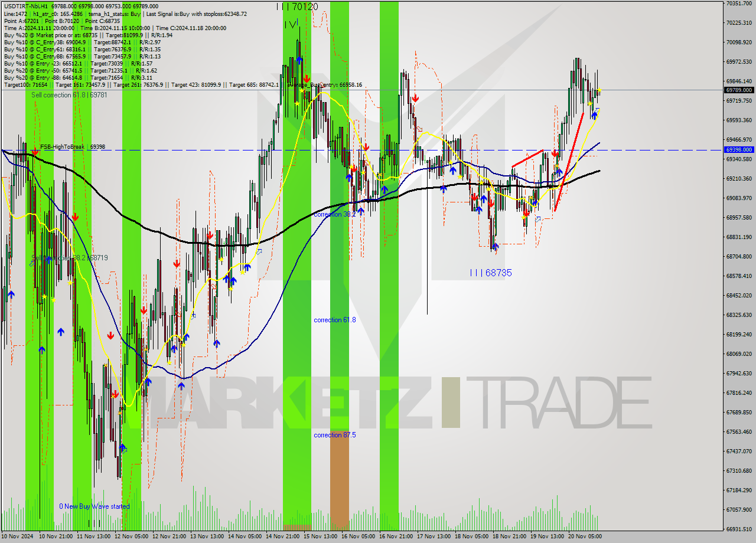Viewport: 756px width, 543px height.
Task: Click the '16 Nov 05:00' time label
Action: [x=358, y=537]
